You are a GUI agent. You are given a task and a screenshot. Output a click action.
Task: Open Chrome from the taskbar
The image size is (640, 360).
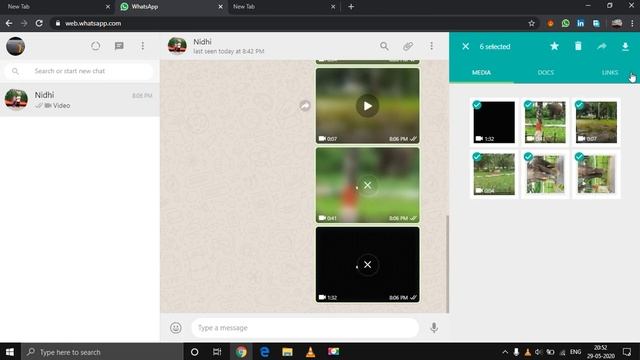[241, 352]
